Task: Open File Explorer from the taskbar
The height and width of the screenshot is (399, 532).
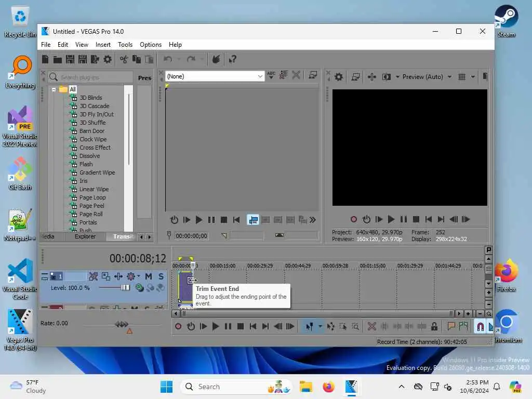Action: [x=305, y=387]
